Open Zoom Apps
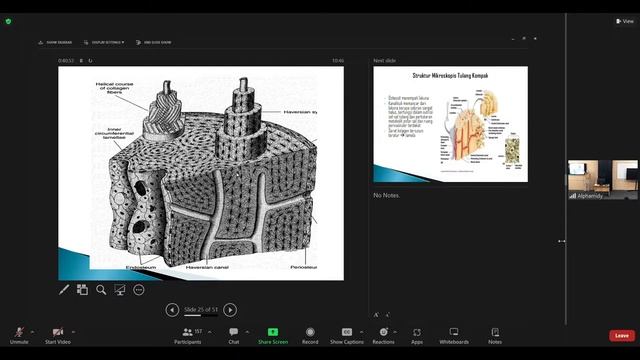Viewport: 640px width, 360px height. tap(417, 336)
